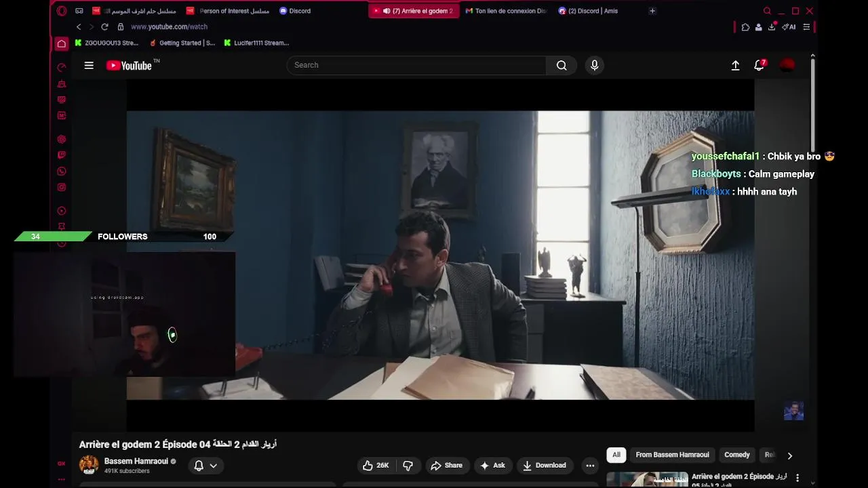Open the YouTube hamburger guide menu
This screenshot has height=488, width=868.
[x=89, y=65]
